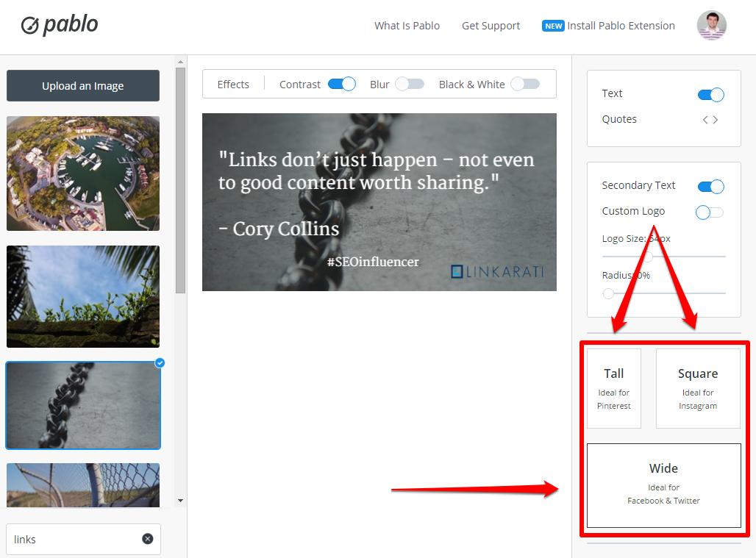Image resolution: width=756 pixels, height=558 pixels.
Task: Enable the Custom Logo toggle
Action: coord(710,212)
